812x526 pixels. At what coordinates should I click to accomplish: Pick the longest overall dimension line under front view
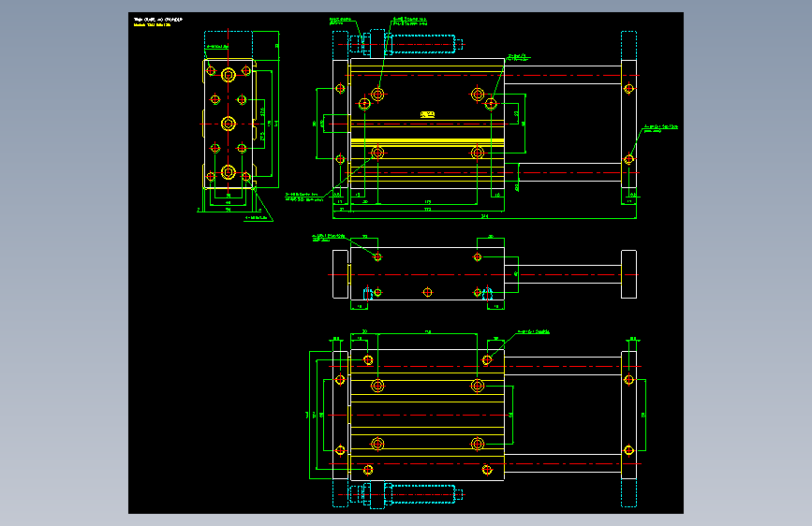point(484,218)
